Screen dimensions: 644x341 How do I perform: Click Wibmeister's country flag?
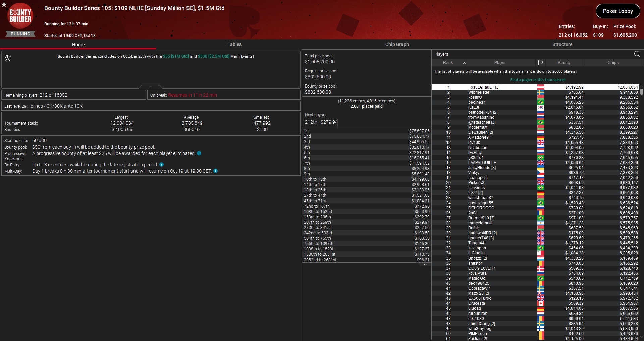(x=540, y=92)
